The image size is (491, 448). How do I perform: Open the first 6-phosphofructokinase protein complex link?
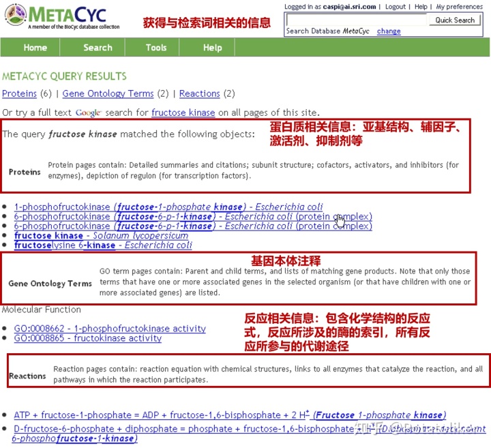(x=193, y=216)
